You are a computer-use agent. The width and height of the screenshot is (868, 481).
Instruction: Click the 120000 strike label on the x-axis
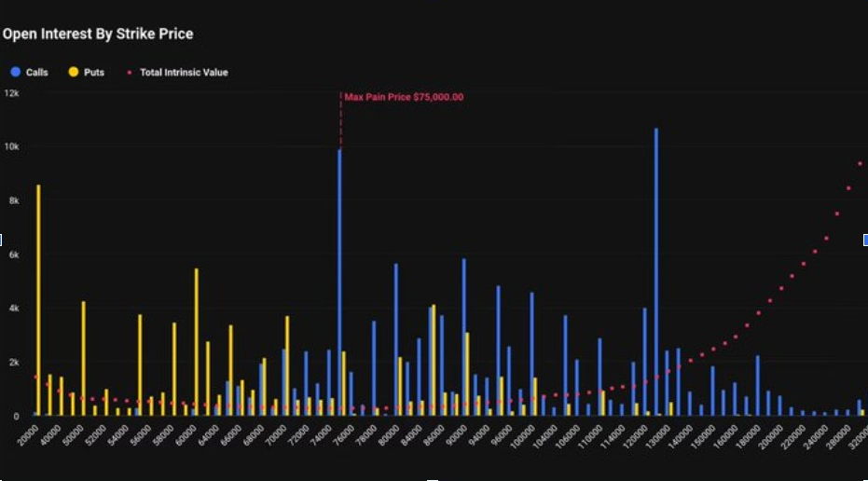pyautogui.click(x=636, y=436)
